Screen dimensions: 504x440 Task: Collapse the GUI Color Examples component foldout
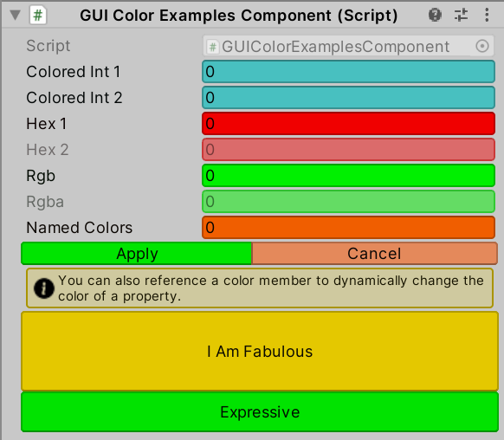point(15,15)
